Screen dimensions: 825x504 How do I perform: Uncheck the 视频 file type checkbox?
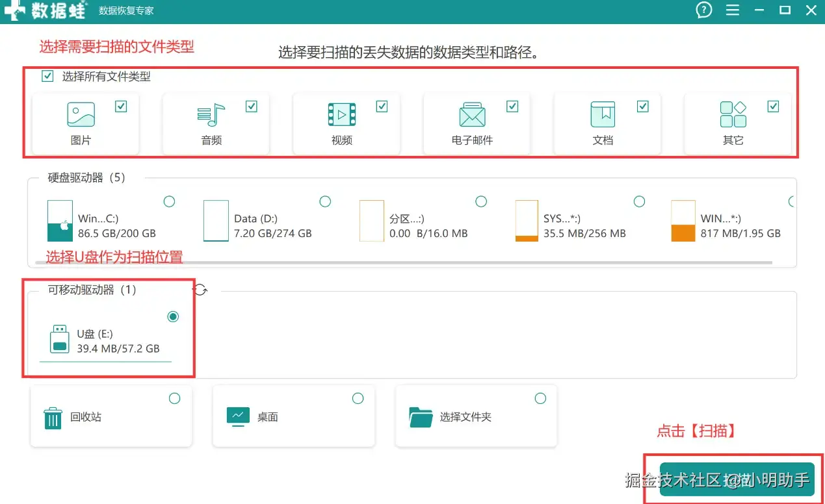pyautogui.click(x=382, y=107)
